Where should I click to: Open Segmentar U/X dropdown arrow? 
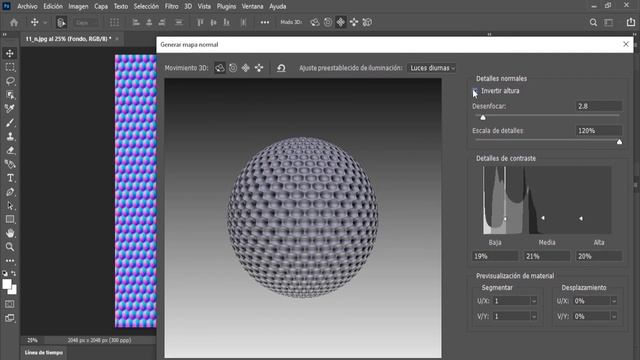534,301
